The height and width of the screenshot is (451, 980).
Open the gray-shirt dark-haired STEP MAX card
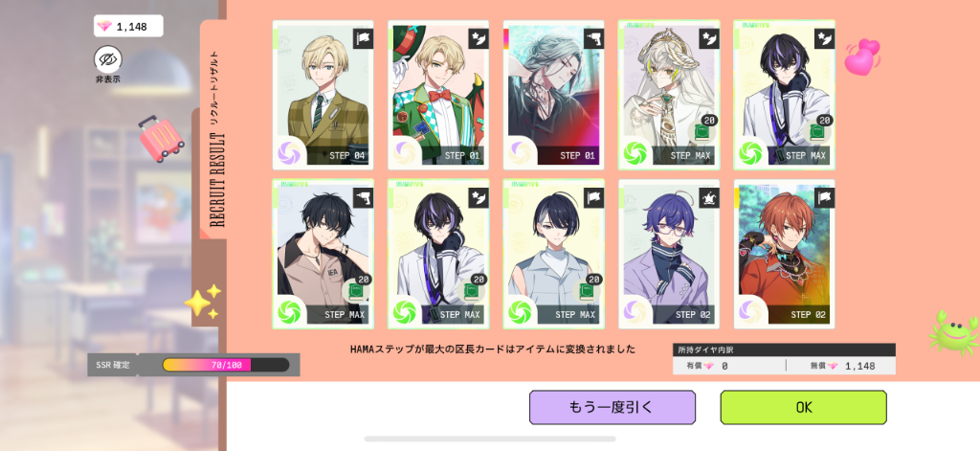click(x=554, y=254)
